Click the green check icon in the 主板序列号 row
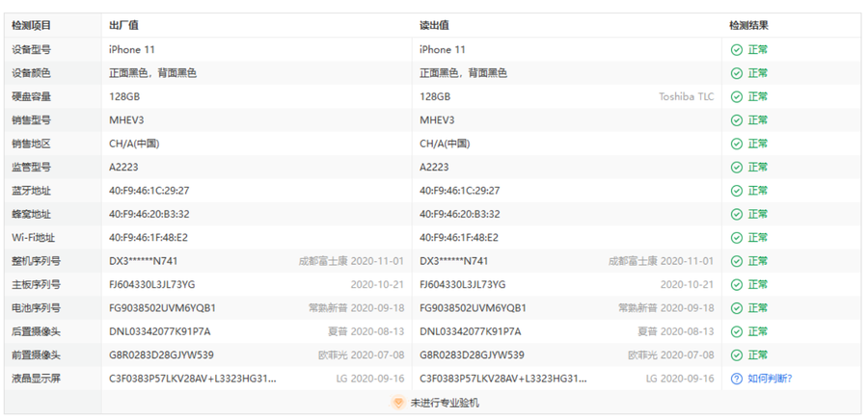Screen dimensions: 868x420 (736, 284)
